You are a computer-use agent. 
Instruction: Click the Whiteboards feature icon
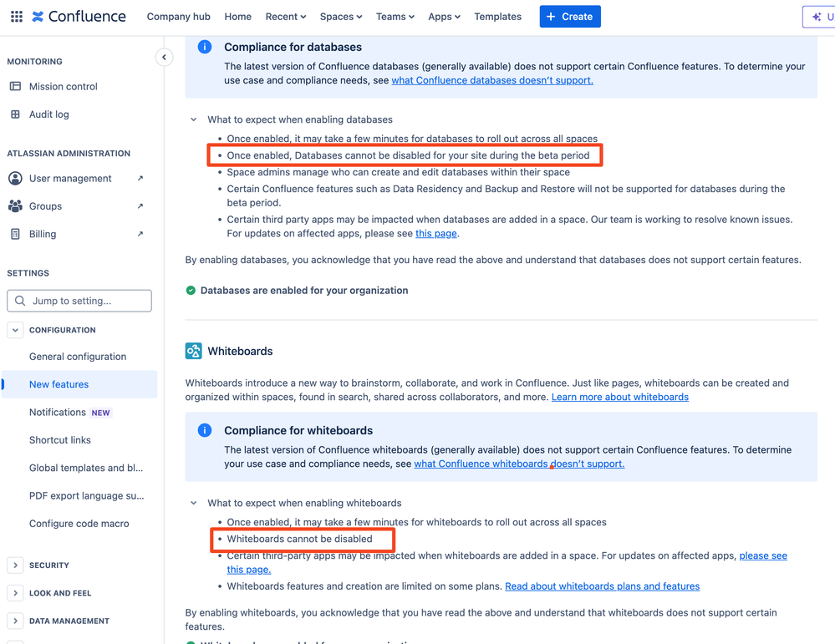[x=193, y=351]
